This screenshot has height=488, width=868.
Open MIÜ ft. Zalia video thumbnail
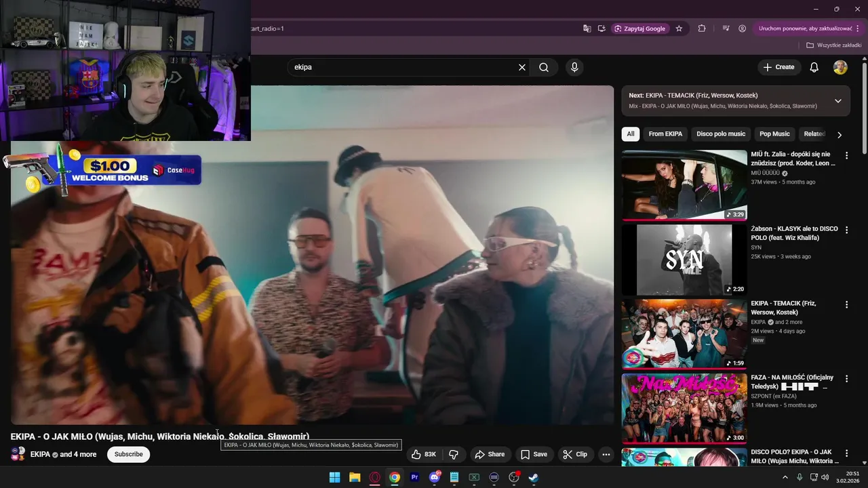point(684,185)
